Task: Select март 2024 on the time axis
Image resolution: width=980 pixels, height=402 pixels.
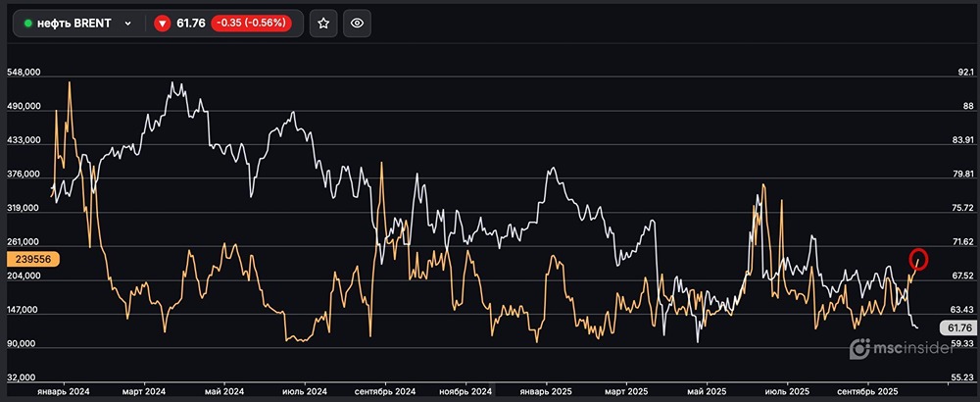Action: (x=145, y=391)
